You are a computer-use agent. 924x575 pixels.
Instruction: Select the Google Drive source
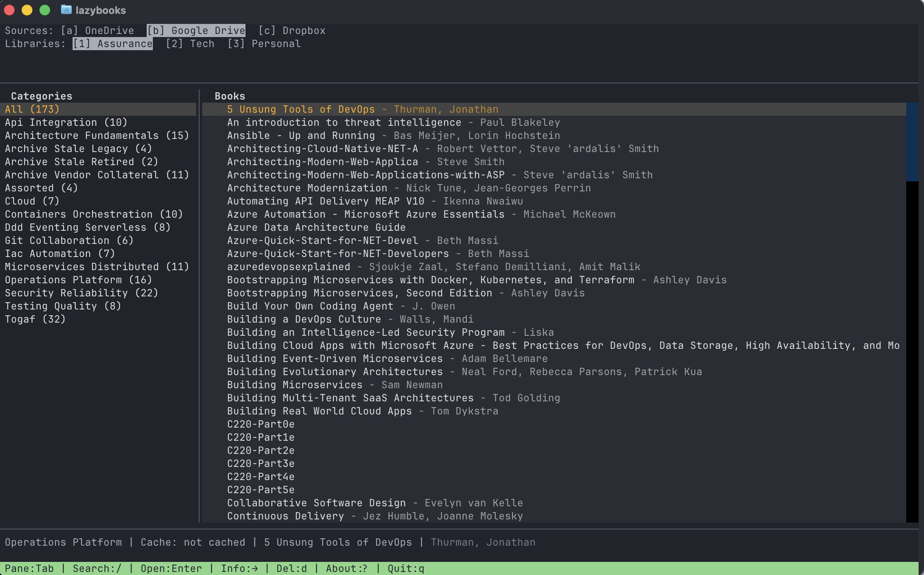[x=196, y=30]
